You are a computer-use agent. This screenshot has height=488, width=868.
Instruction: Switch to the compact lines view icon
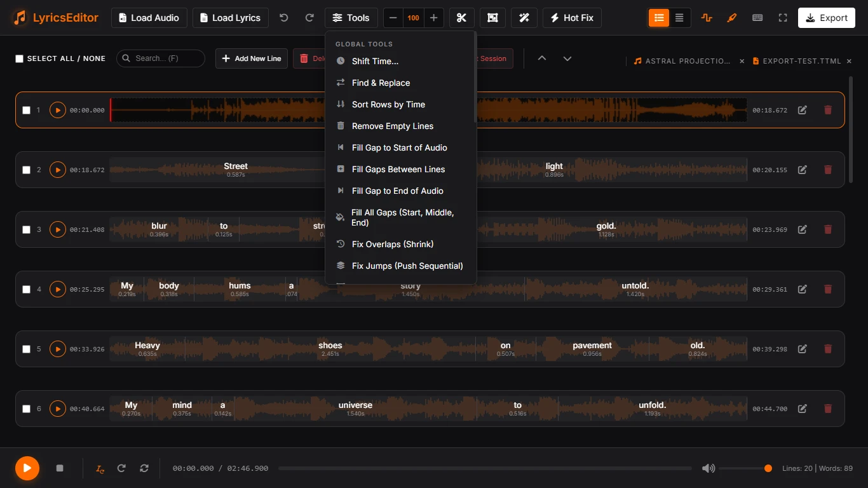pyautogui.click(x=680, y=18)
